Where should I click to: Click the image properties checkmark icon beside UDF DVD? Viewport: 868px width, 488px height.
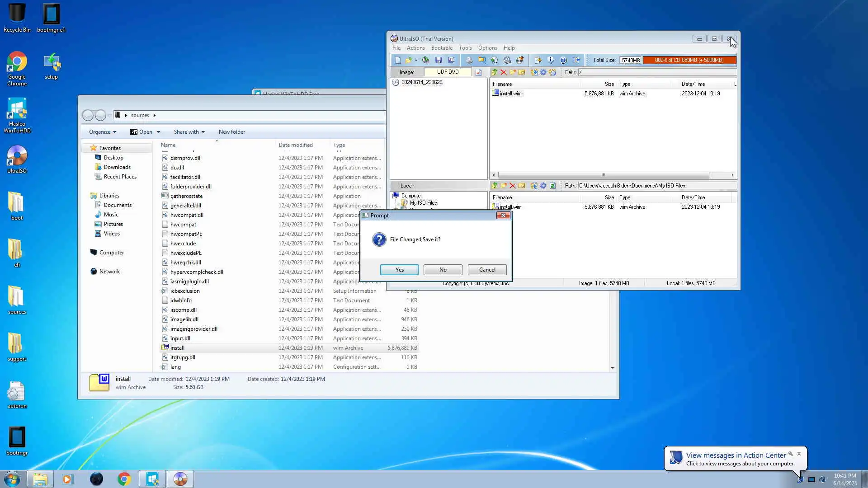click(478, 72)
